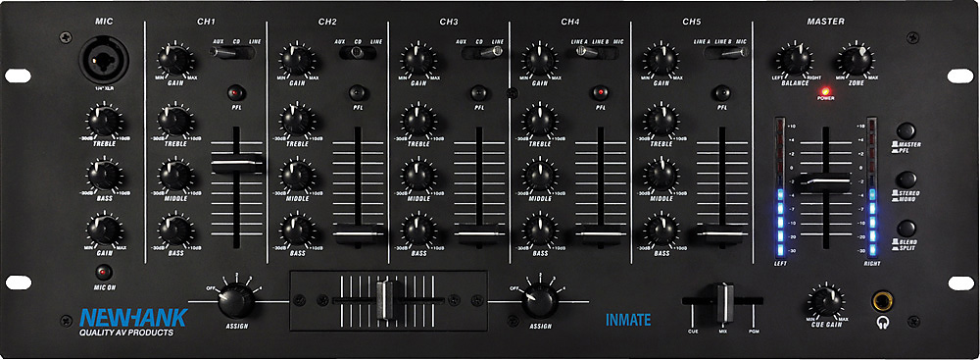The image size is (980, 360).
Task: Click the CH3 TREBLE knob
Action: [418, 121]
